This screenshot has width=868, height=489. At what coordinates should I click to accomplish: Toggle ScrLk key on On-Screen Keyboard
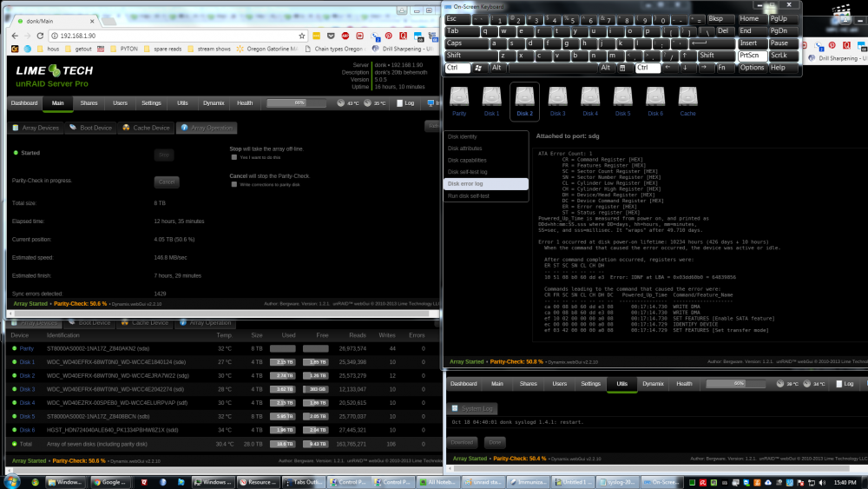783,56
